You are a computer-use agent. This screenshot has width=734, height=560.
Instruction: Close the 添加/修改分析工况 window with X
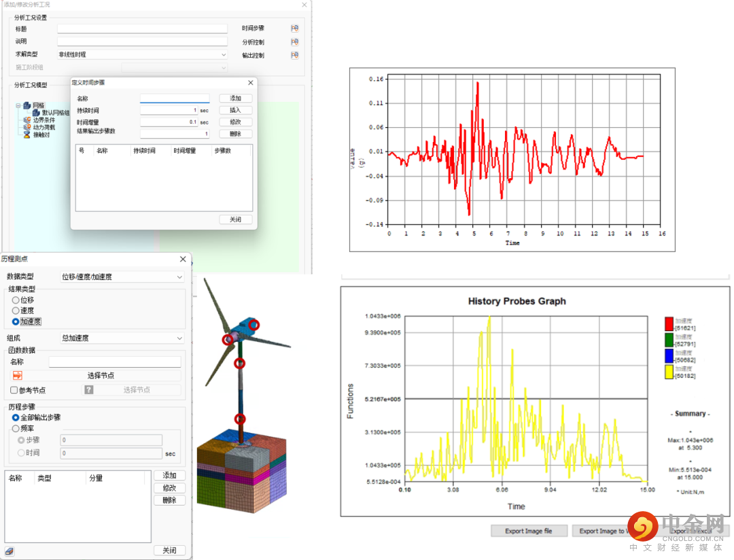(x=304, y=5)
